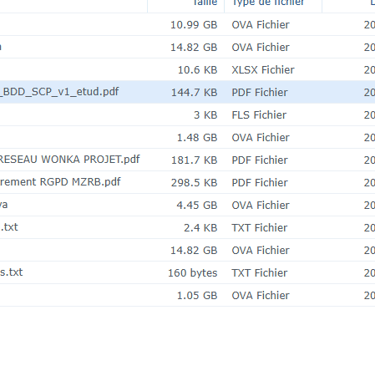This screenshot has height=366, width=375.
Task: Click PDF Fichier in the 298.5 KB row
Action: (260, 183)
